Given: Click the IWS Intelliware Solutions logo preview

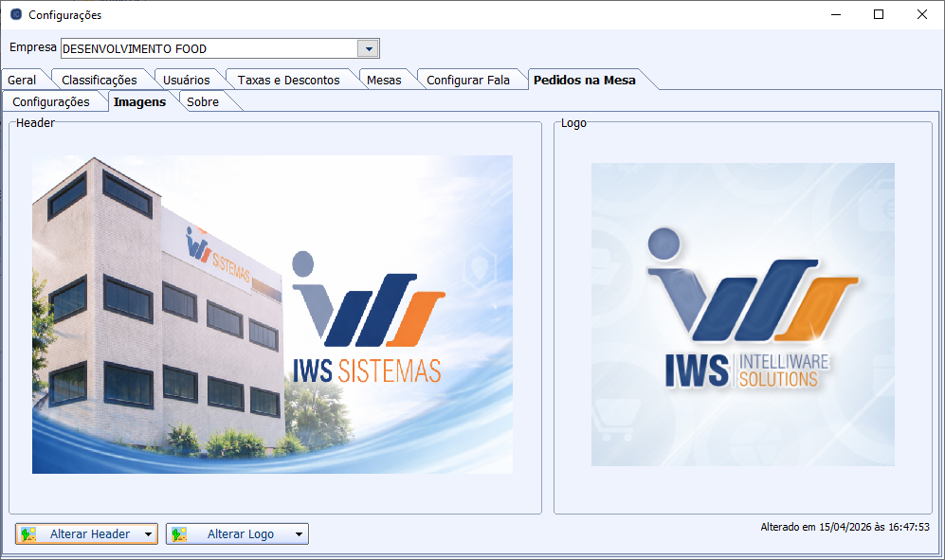Looking at the screenshot, I should pos(742,315).
